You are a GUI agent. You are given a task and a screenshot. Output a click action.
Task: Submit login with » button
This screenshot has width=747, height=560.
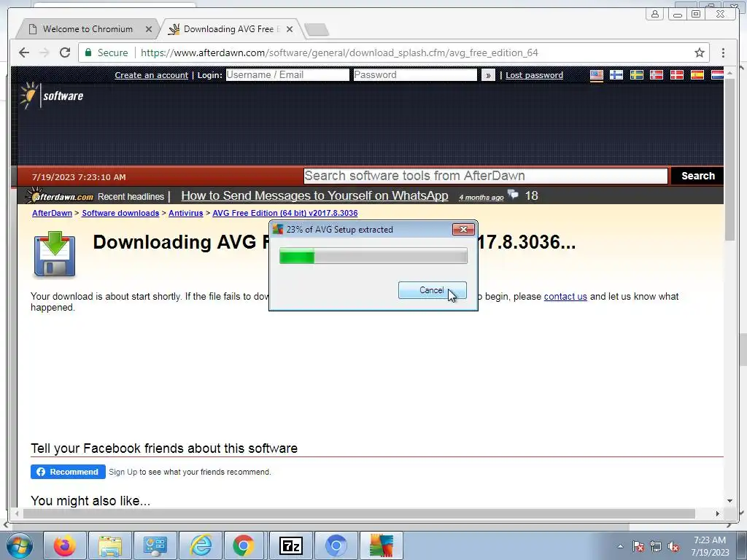[x=488, y=75]
